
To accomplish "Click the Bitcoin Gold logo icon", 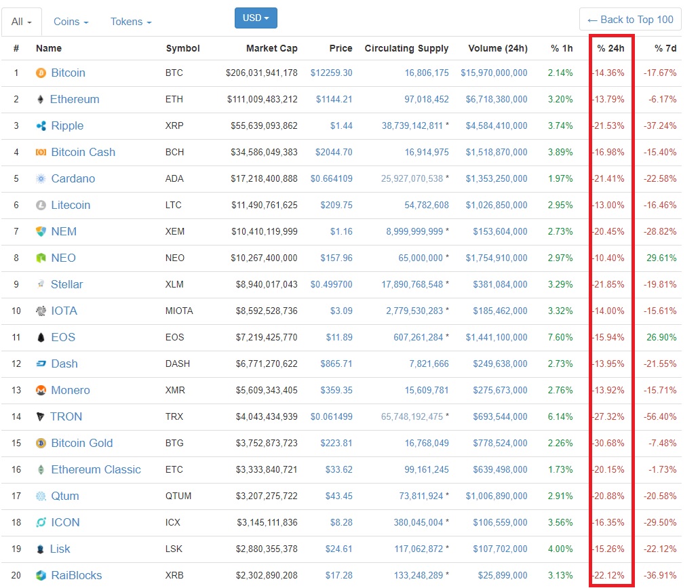I will (x=41, y=443).
